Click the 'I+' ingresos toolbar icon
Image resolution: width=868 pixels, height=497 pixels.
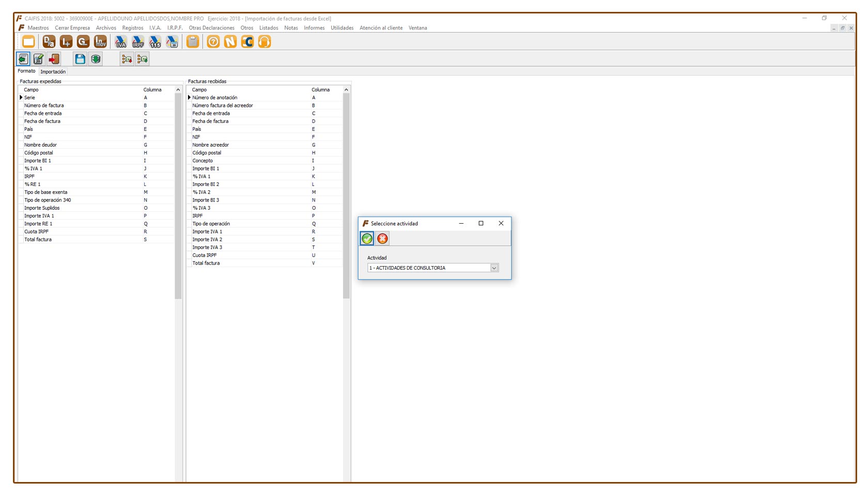pyautogui.click(x=66, y=42)
